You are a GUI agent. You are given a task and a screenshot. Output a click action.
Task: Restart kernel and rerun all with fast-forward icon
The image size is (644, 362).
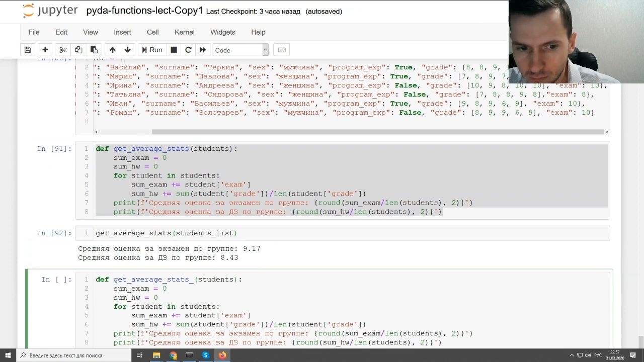click(x=203, y=50)
